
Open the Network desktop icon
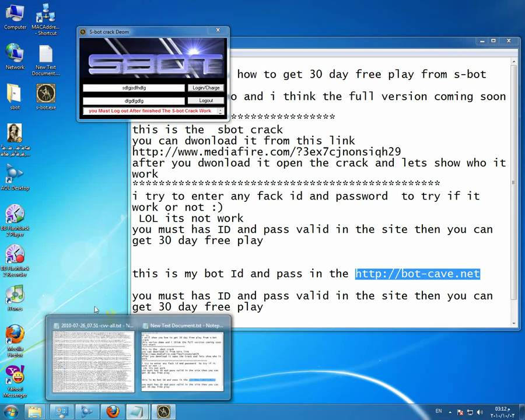click(15, 56)
